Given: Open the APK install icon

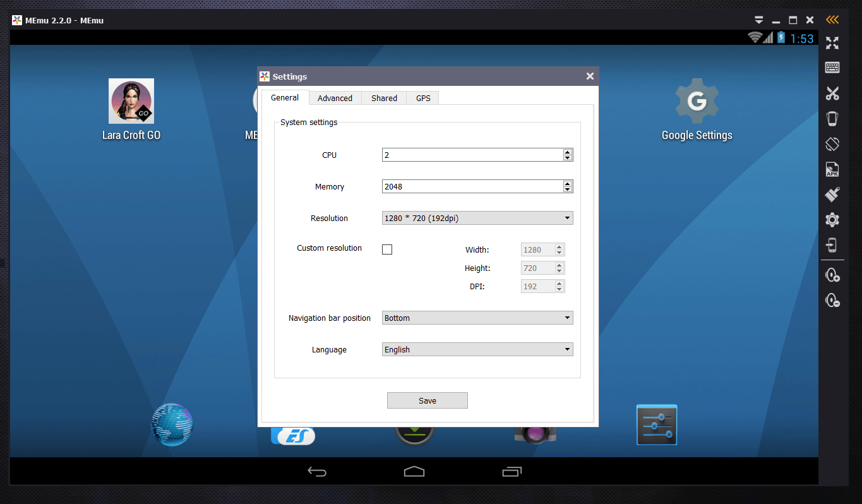Looking at the screenshot, I should (832, 169).
